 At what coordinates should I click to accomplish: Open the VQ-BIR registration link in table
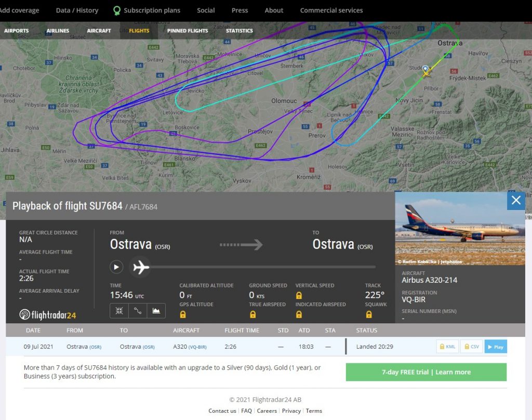pos(197,347)
